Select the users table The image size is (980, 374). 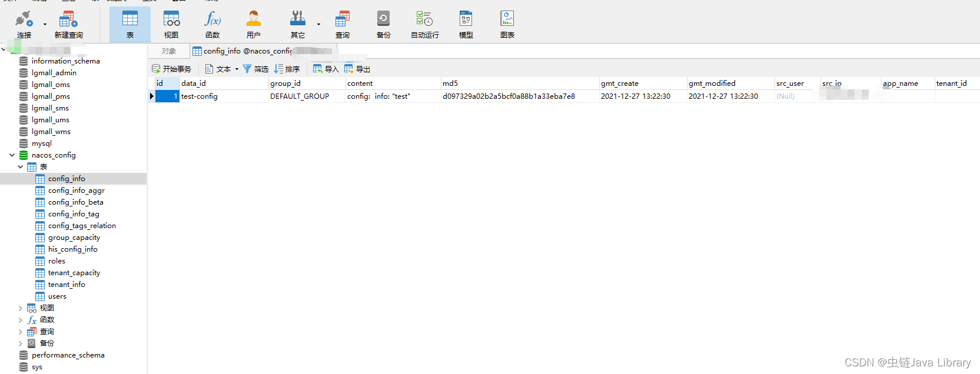pyautogui.click(x=57, y=296)
